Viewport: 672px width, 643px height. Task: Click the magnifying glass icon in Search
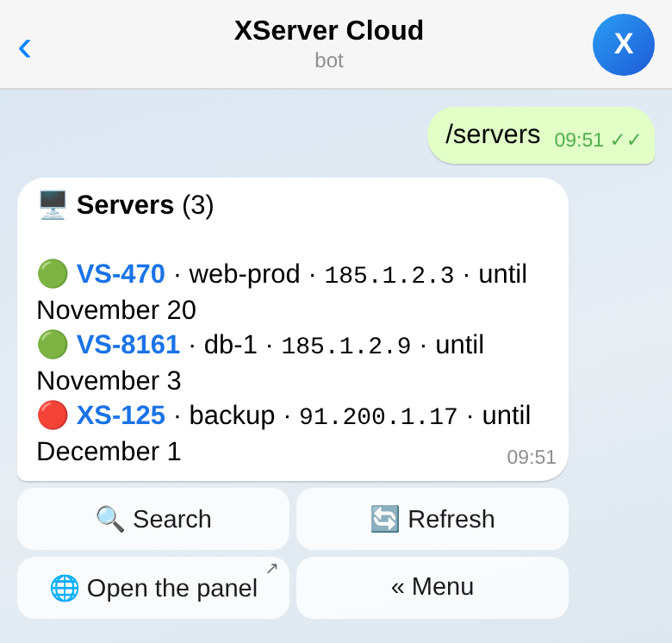point(110,519)
